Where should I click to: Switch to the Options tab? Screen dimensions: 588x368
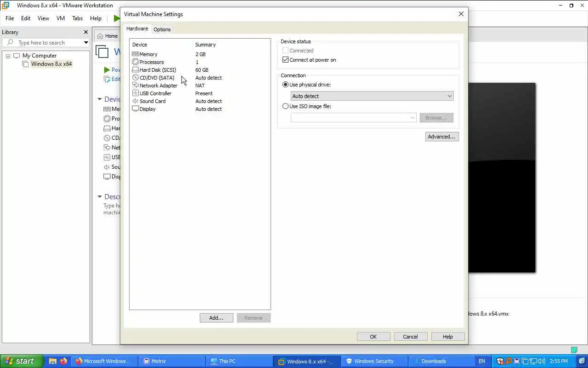pyautogui.click(x=162, y=29)
